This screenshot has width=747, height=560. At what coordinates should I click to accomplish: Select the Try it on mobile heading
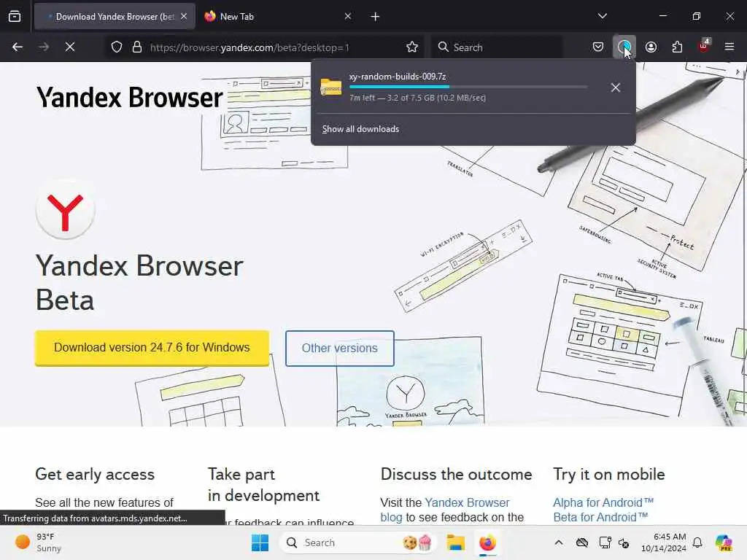pos(609,475)
